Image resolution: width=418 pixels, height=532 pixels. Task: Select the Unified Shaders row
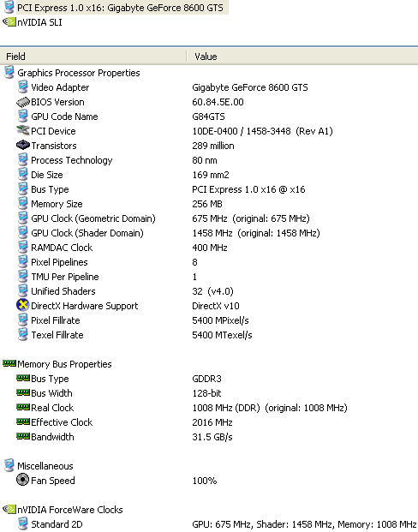pos(209,291)
